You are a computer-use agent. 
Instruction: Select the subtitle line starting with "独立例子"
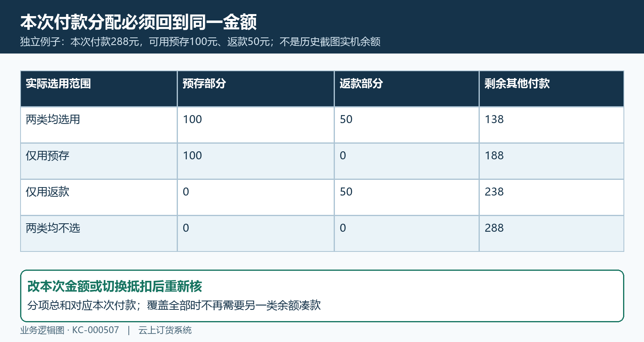point(200,42)
